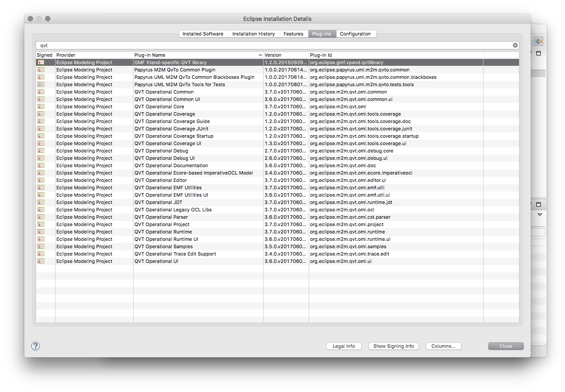Select Papyrus UML M2M QvTo Common Blackboxes Plugin
The height and width of the screenshot is (392, 565).
pos(278,77)
